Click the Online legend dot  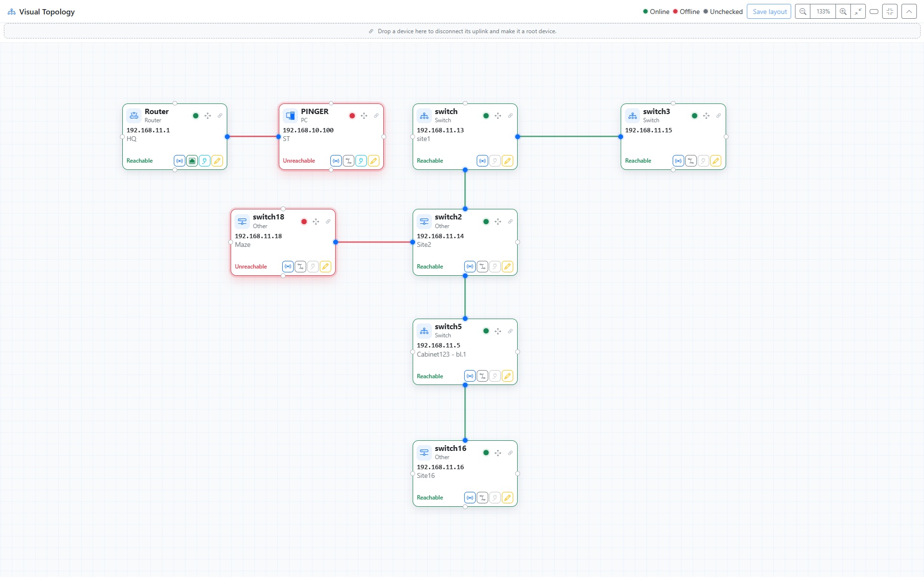646,12
